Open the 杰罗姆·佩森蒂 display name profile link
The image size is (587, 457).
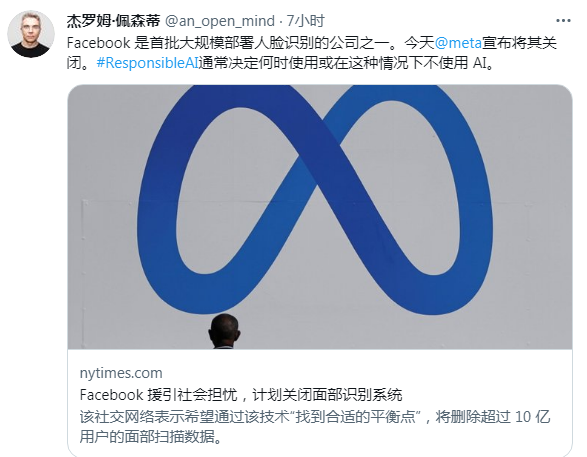[113, 21]
